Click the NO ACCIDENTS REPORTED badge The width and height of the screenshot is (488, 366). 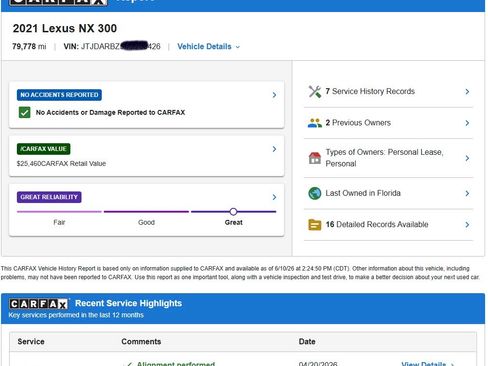point(59,95)
